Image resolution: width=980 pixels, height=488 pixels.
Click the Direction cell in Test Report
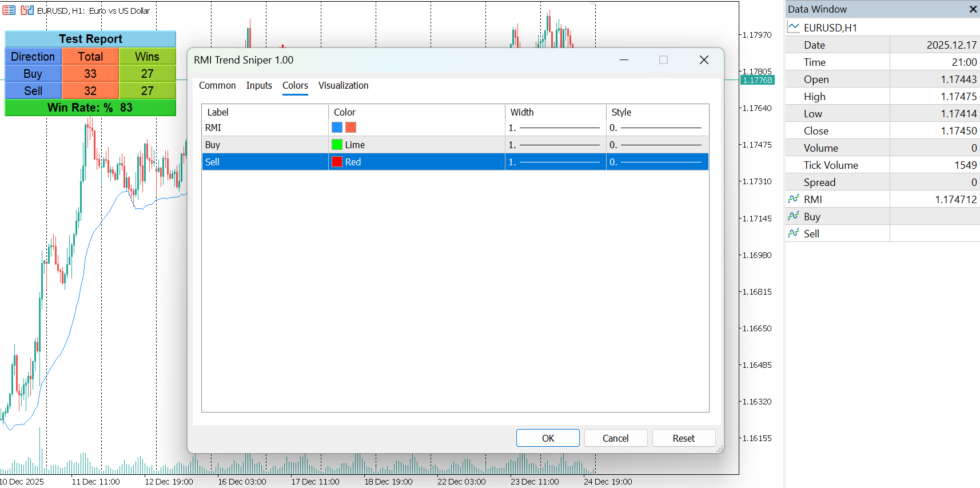click(x=33, y=57)
